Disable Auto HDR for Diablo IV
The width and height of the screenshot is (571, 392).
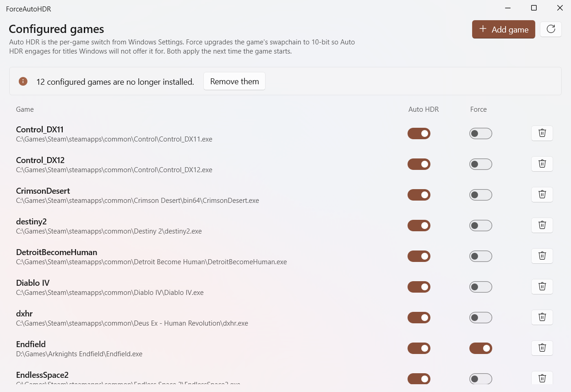419,287
